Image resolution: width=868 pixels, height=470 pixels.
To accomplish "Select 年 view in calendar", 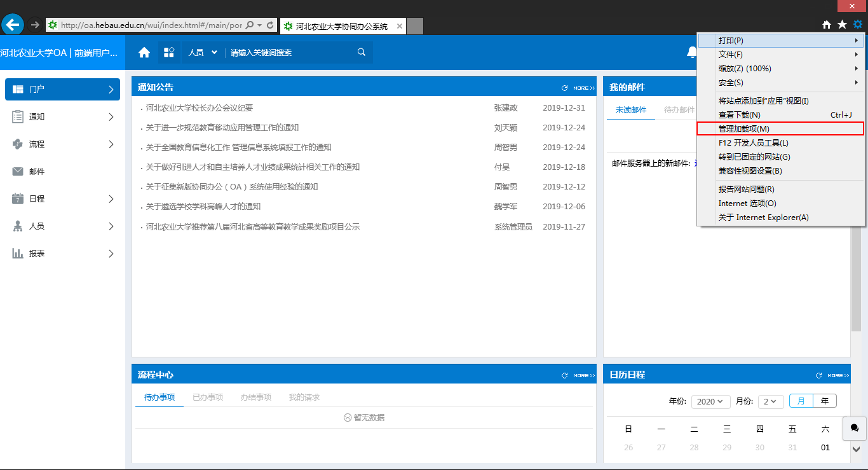I will tap(825, 401).
